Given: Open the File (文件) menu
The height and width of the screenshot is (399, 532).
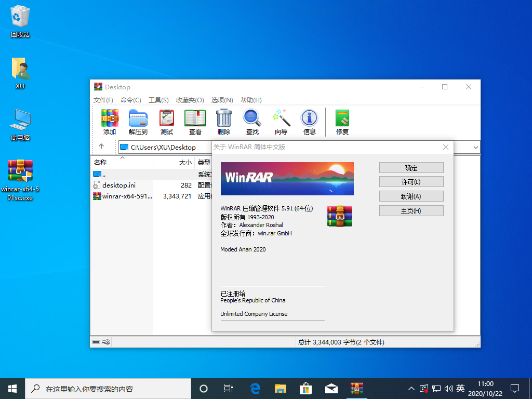Looking at the screenshot, I should click(x=103, y=100).
